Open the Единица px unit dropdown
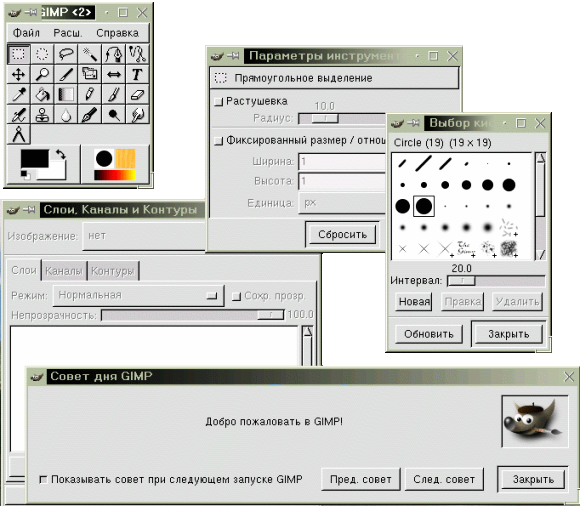 tap(342, 203)
